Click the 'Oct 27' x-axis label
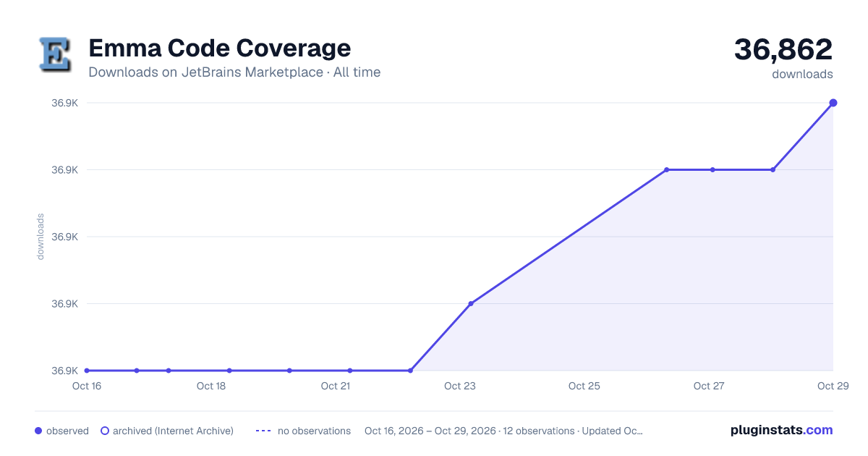 pos(709,386)
